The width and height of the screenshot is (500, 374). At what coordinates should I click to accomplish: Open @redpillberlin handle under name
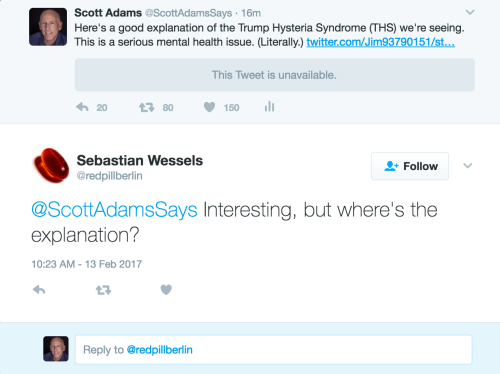(110, 176)
